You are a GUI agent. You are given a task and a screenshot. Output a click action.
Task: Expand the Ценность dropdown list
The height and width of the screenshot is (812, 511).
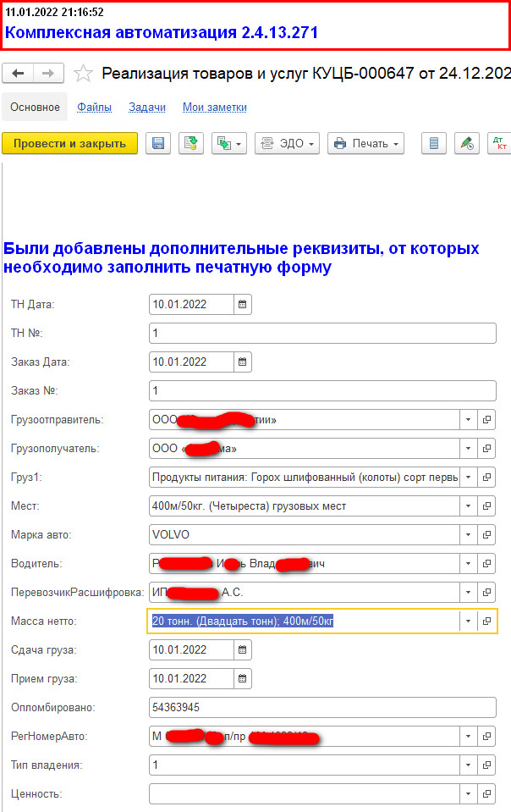469,793
